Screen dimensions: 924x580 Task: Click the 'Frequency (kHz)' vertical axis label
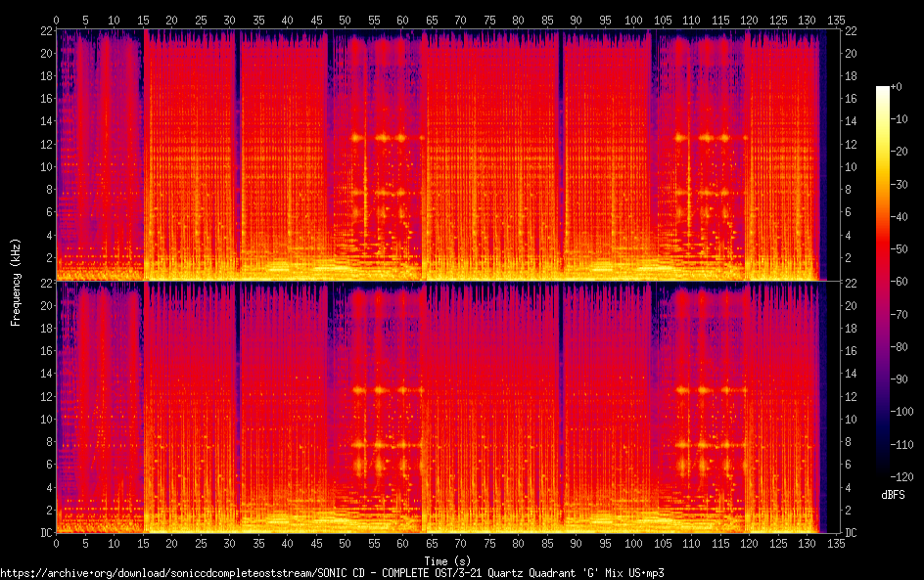click(x=17, y=282)
